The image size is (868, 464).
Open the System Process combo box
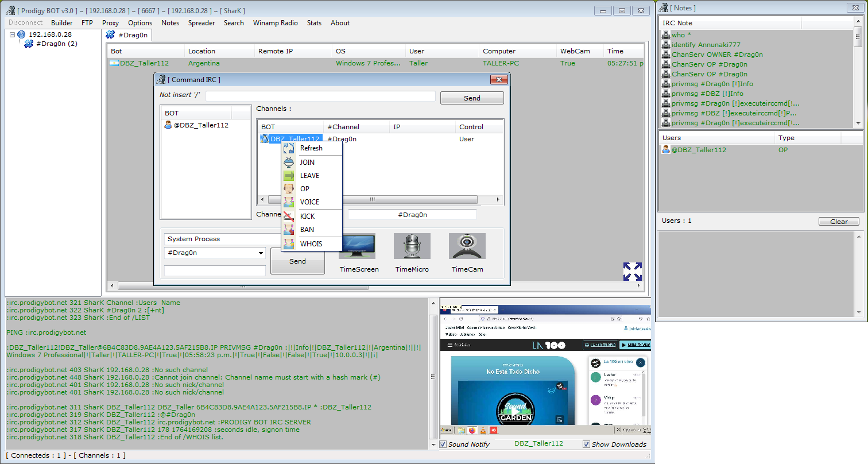click(222, 239)
